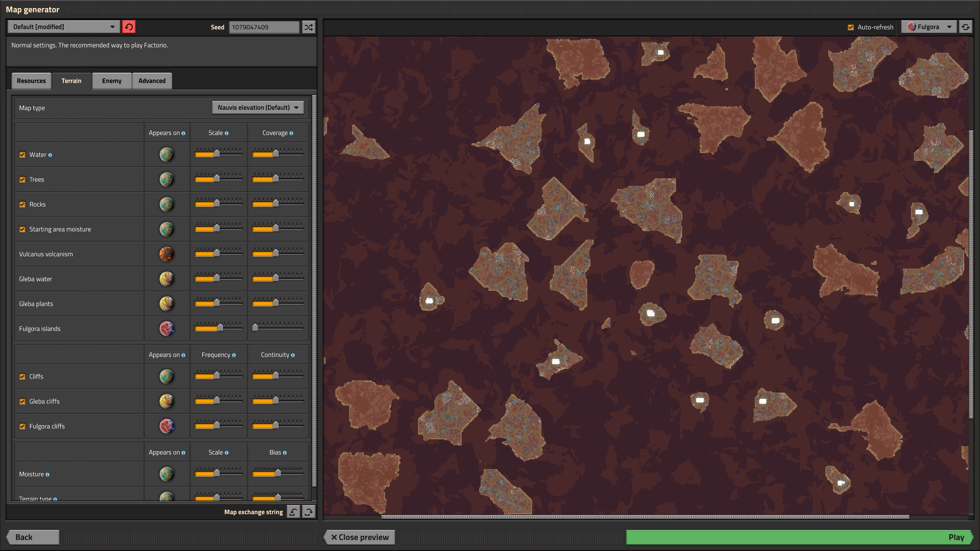Screen dimensions: 980x551
Task: Click the Fulgora planet icon in Fulgora cliffs row
Action: (167, 426)
